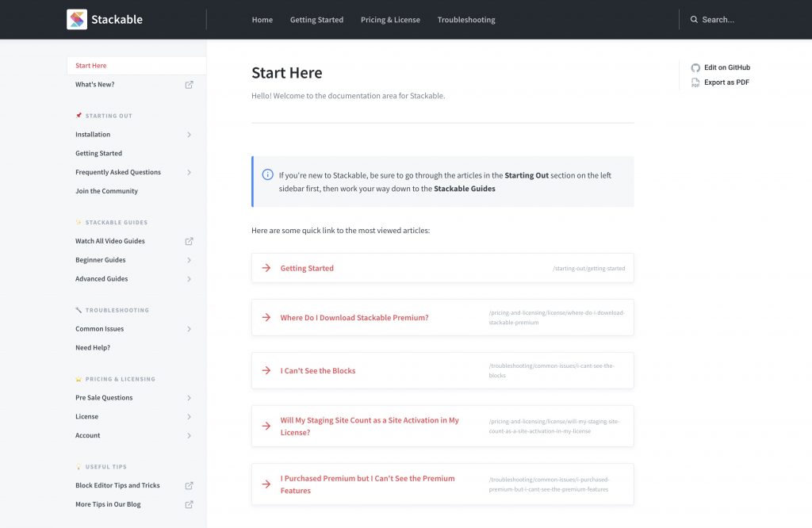Open the Pricing & License menu item
Image resolution: width=812 pixels, height=528 pixels.
(x=390, y=19)
